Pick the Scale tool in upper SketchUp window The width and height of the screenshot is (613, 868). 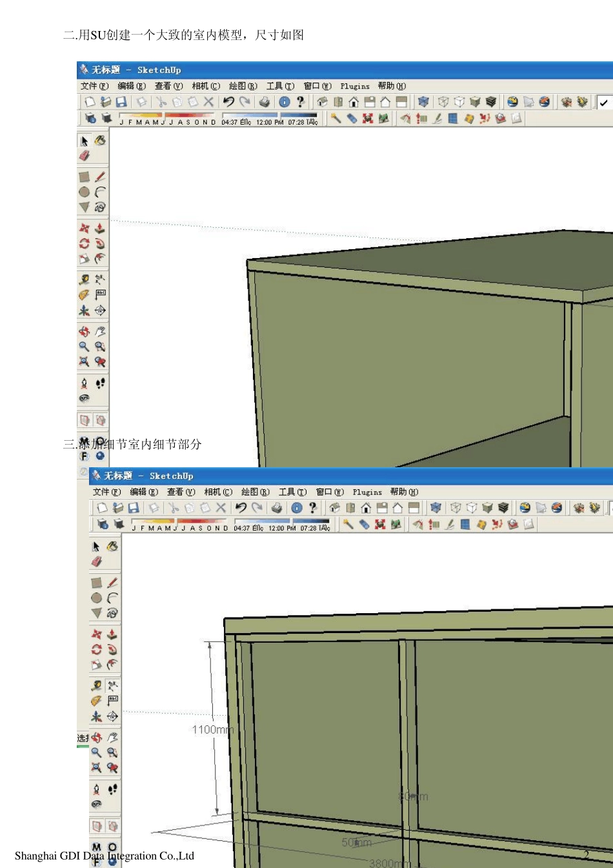pos(84,259)
